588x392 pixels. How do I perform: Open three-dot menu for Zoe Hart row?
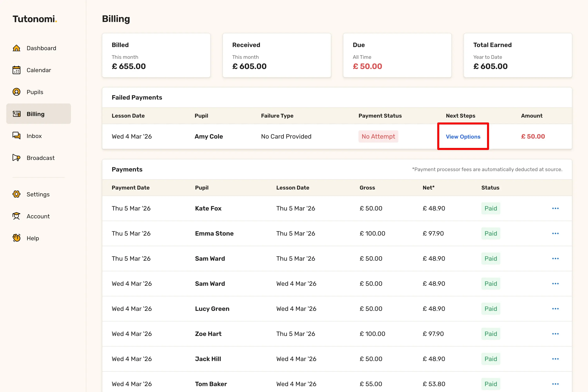555,334
